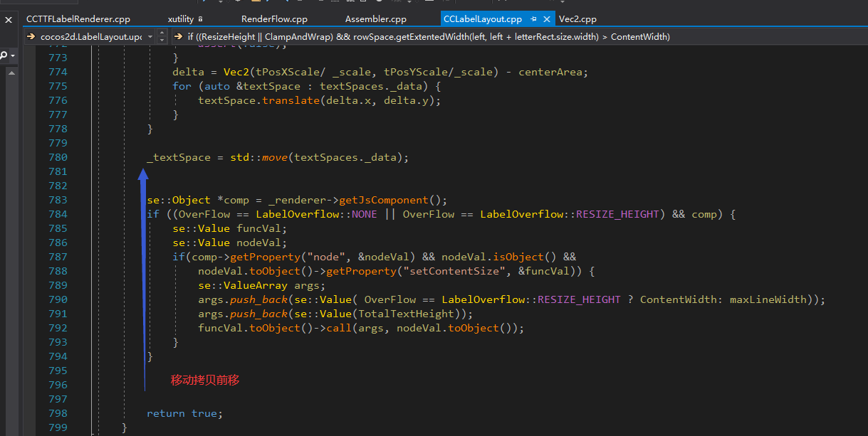Open the search options dropdown arrow

coord(12,55)
